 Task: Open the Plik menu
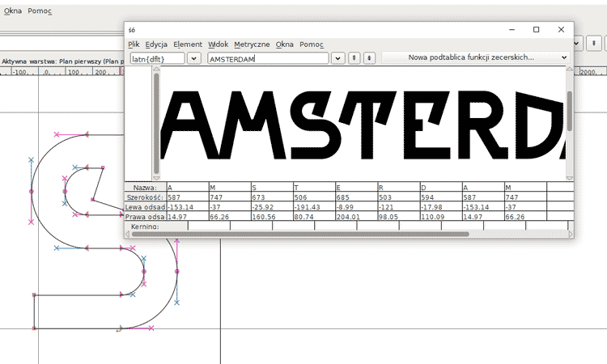[134, 44]
